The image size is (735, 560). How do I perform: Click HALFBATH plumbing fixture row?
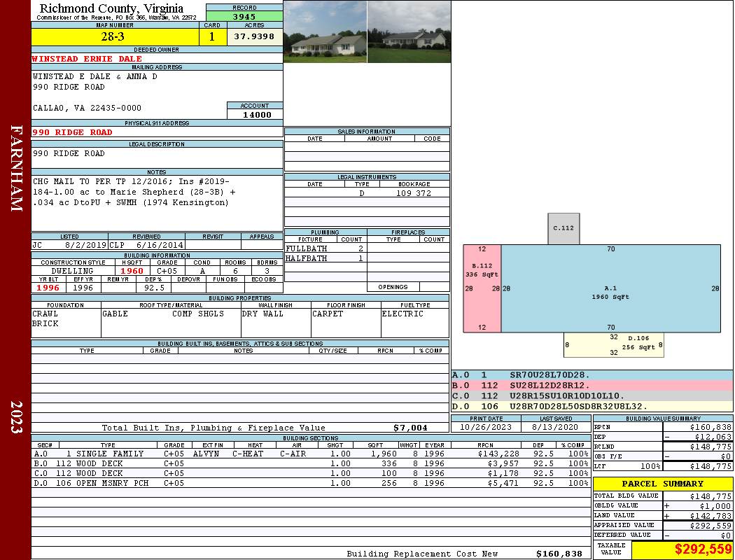[x=325, y=258]
